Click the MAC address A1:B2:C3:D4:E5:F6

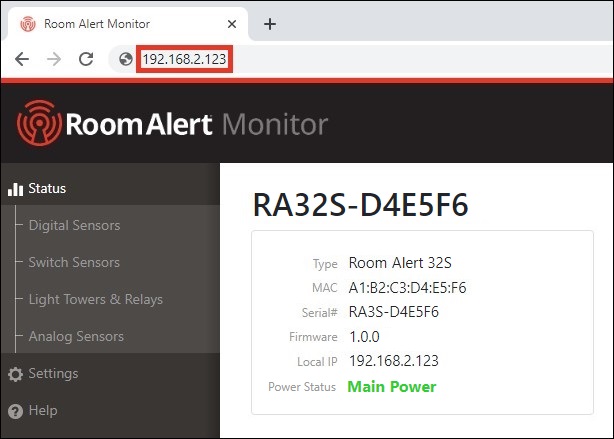click(x=407, y=288)
